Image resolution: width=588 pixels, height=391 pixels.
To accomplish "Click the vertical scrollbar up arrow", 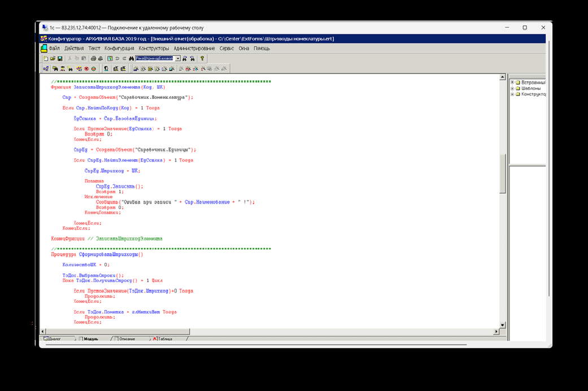I will (x=503, y=77).
